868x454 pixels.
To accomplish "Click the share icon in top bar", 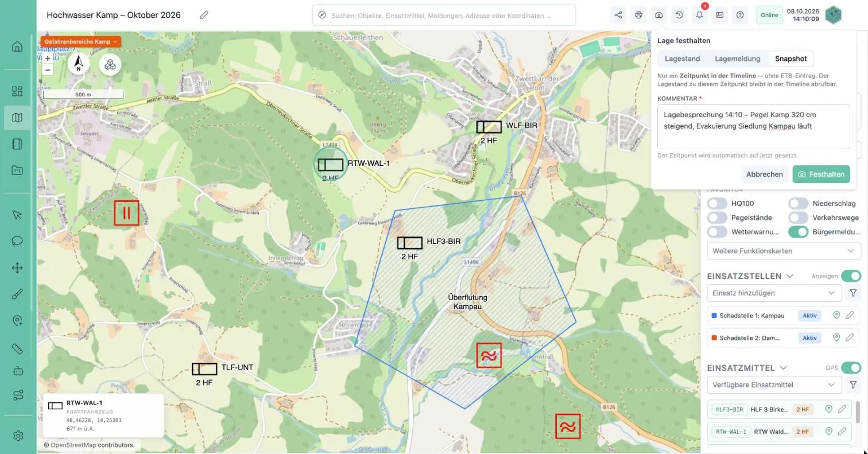I will point(618,15).
